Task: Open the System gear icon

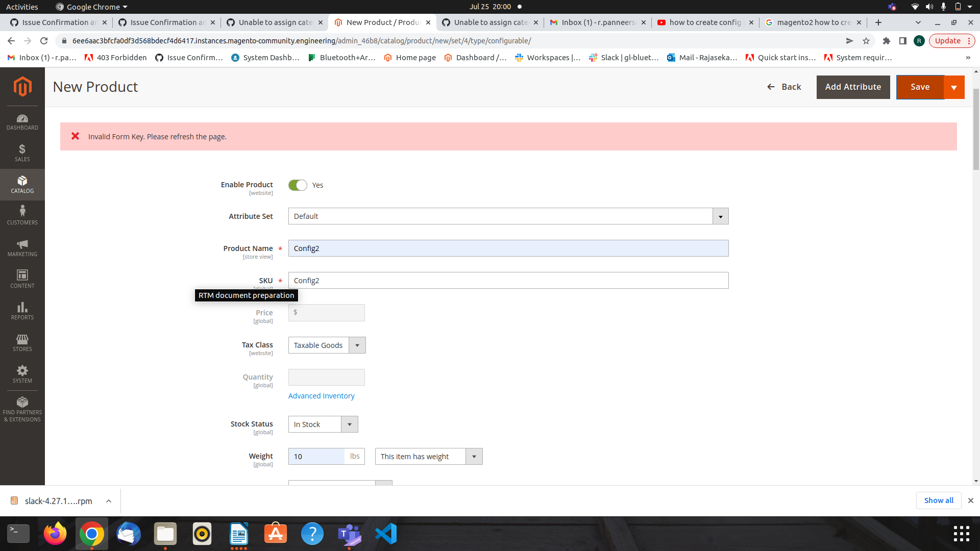Action: 22,374
